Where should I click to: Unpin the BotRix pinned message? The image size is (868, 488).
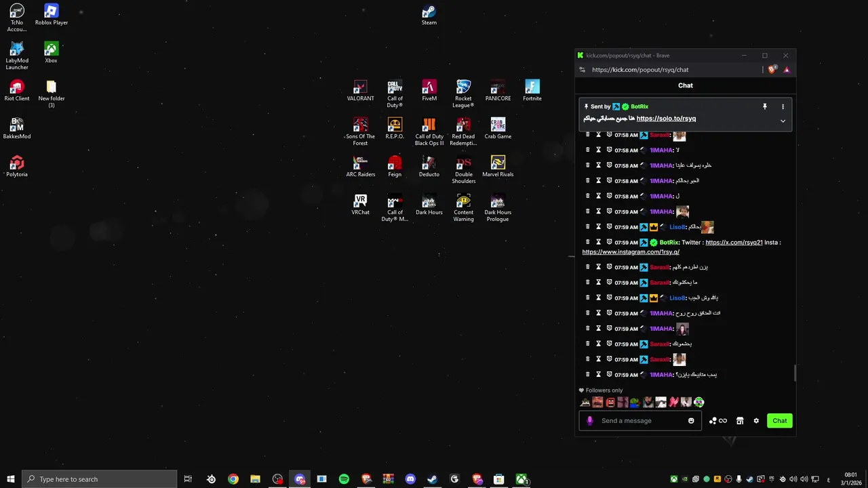(764, 106)
